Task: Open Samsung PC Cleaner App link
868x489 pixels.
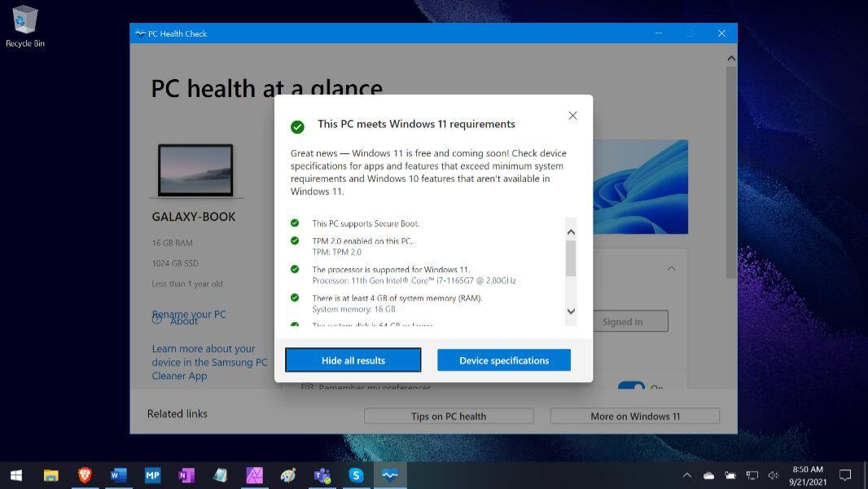Action: tap(209, 362)
